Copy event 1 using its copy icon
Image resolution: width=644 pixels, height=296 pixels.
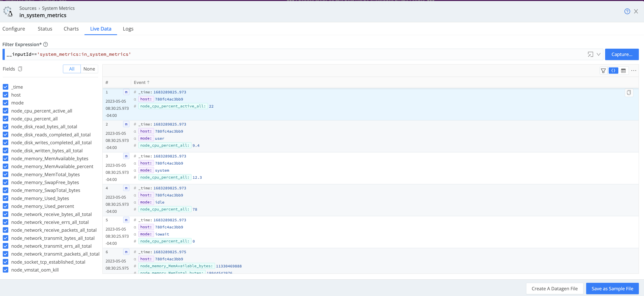point(629,93)
